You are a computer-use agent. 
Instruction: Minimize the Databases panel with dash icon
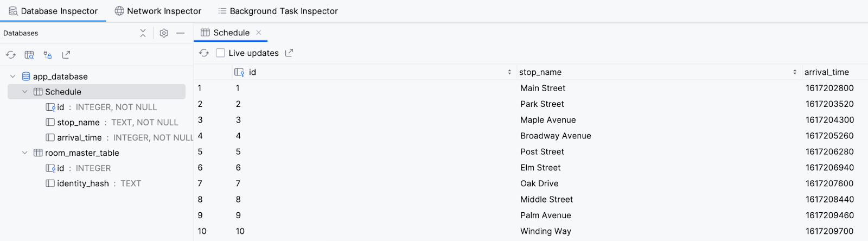tap(181, 33)
